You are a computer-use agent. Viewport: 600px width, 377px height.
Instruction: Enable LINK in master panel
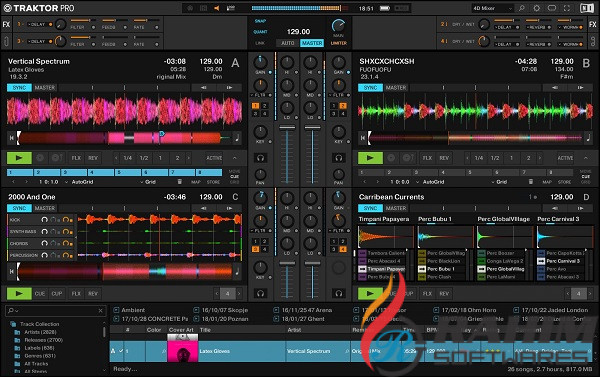click(260, 43)
